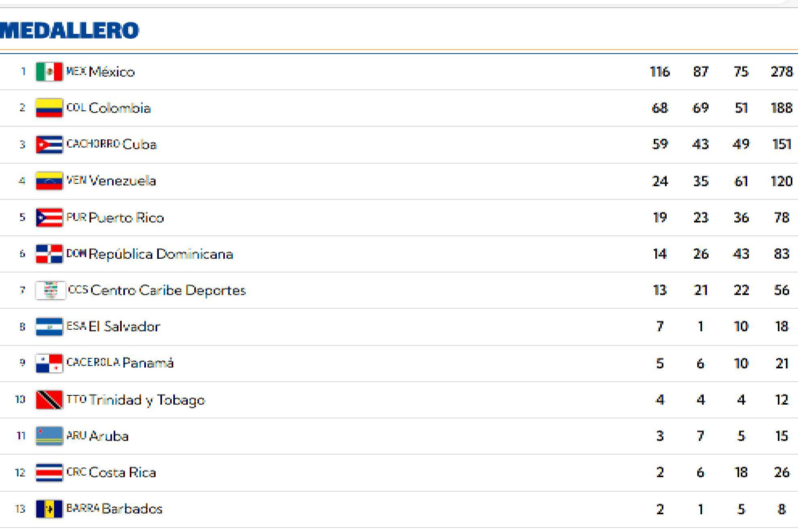Click the Mexico flag icon
798x532 pixels.
point(49,72)
